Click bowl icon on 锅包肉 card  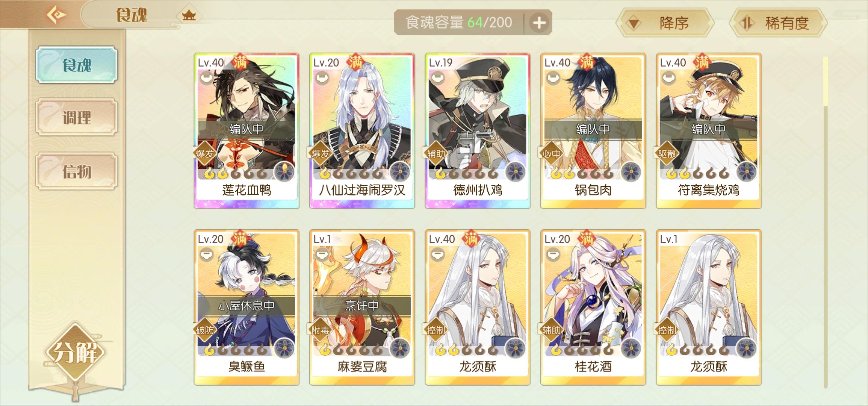coord(553,78)
